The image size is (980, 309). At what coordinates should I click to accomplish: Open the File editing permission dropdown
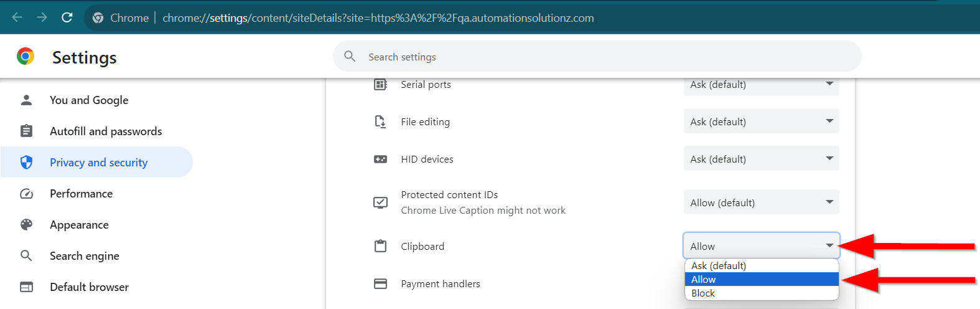[x=761, y=121]
